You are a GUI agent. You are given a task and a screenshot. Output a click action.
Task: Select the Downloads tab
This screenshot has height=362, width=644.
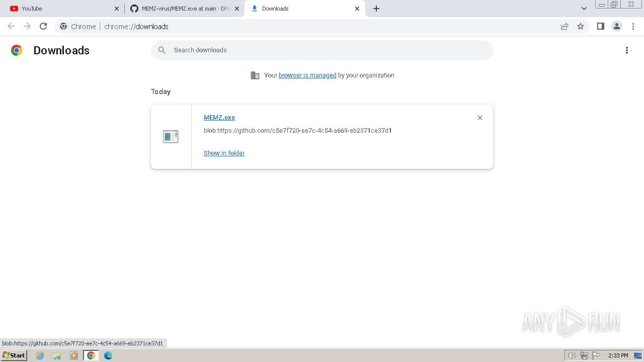(305, 9)
